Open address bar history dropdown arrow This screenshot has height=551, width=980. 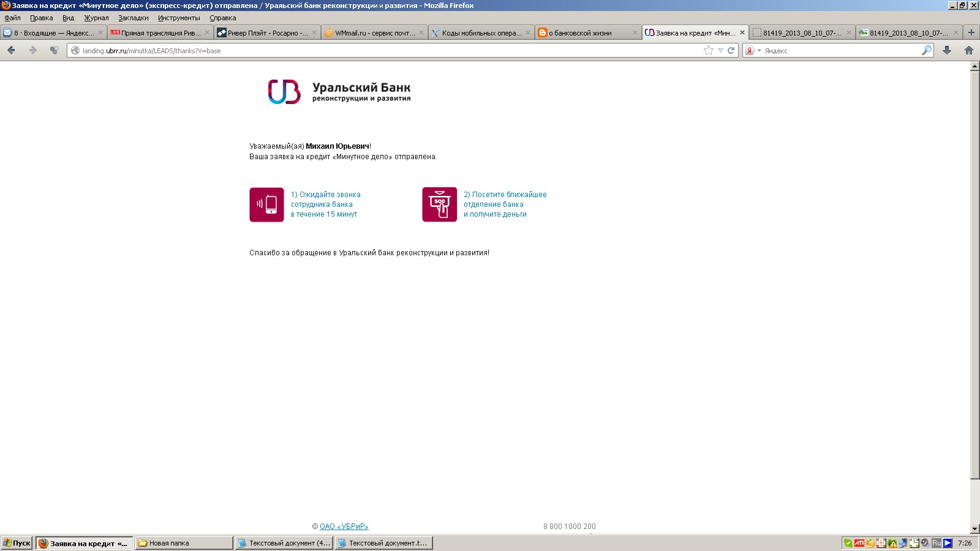tap(721, 51)
